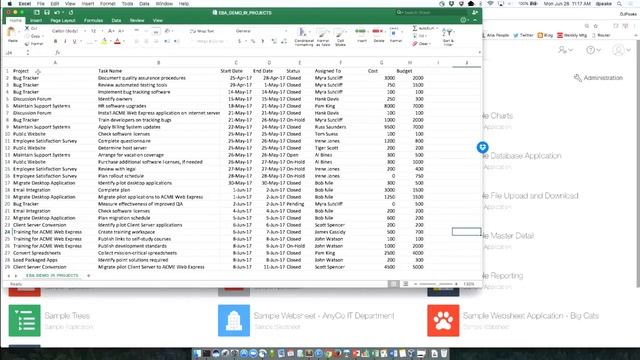Switch to the Formulas tab

pos(93,20)
